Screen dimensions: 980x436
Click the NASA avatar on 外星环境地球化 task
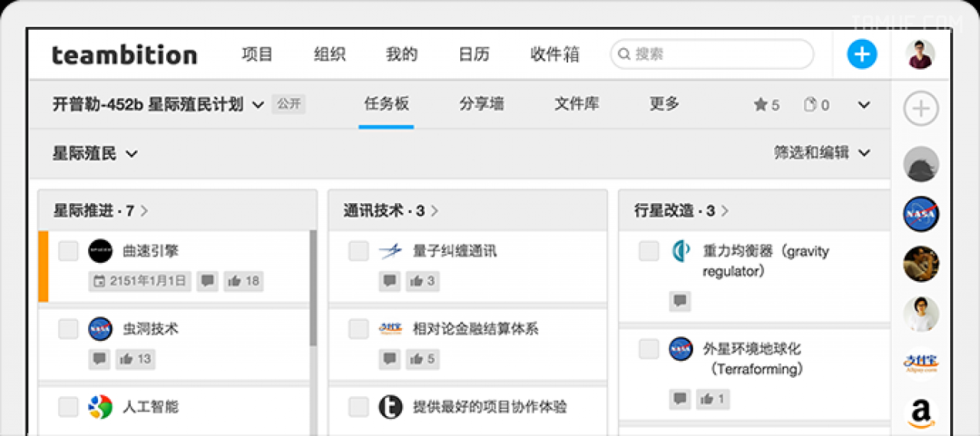(x=681, y=349)
